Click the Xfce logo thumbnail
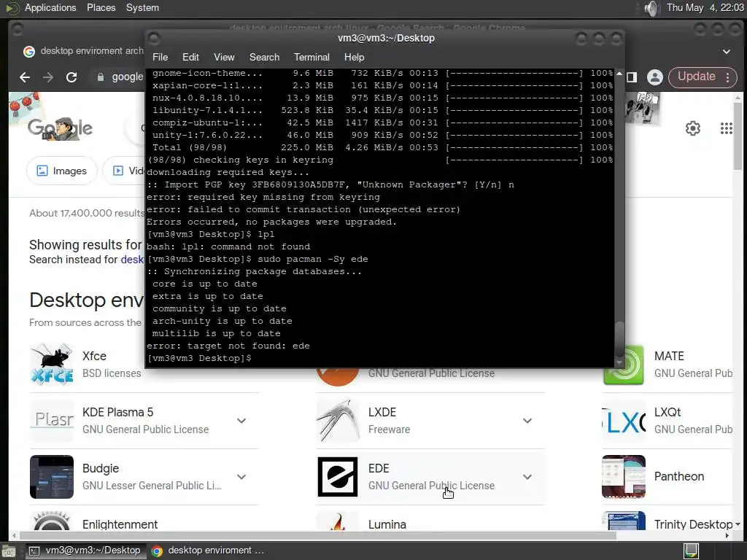This screenshot has height=560, width=747. coord(52,365)
